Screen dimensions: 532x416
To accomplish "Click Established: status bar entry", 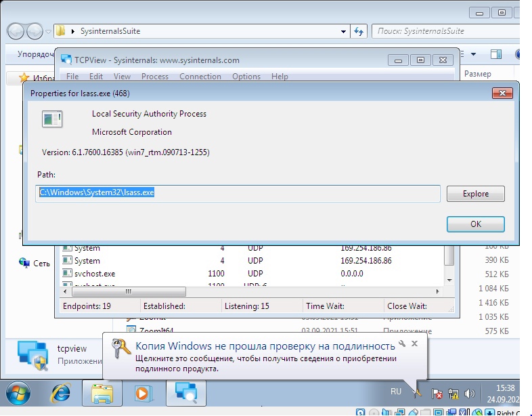I will pyautogui.click(x=164, y=306).
